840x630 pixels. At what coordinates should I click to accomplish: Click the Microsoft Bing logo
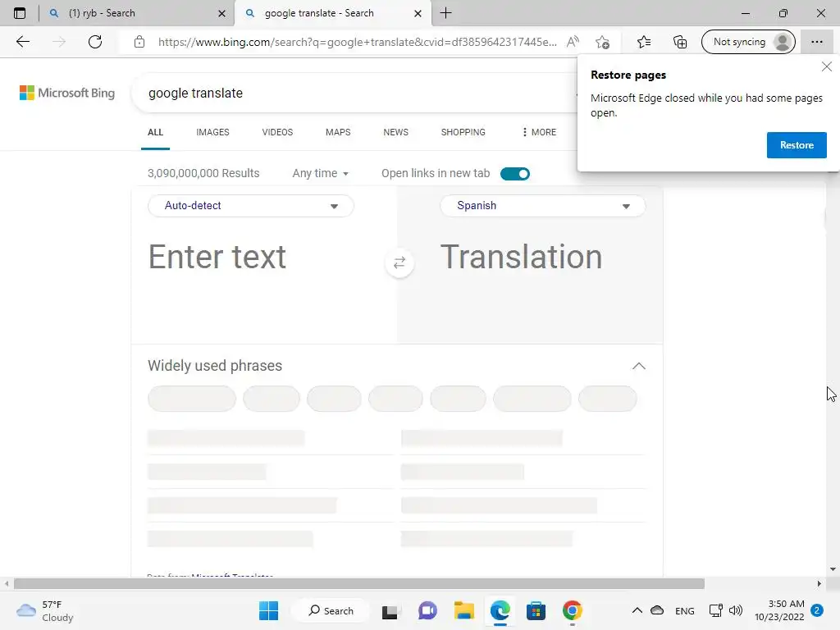click(x=67, y=93)
